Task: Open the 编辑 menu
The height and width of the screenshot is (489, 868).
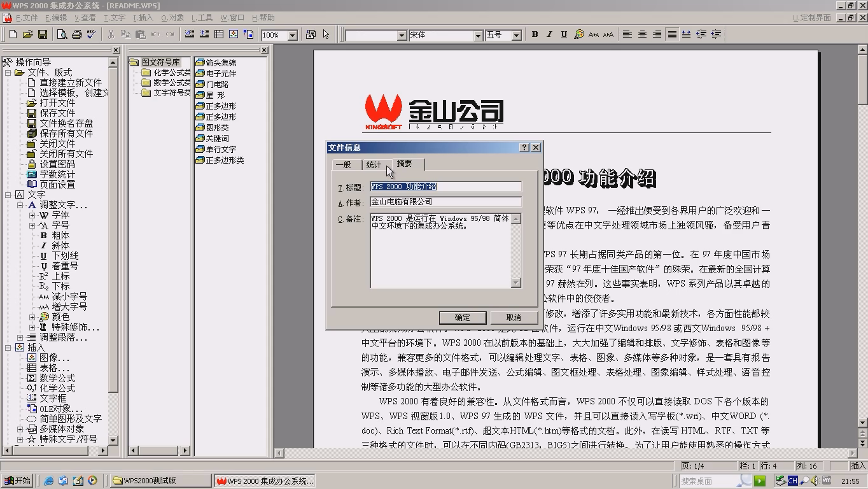Action: point(56,18)
